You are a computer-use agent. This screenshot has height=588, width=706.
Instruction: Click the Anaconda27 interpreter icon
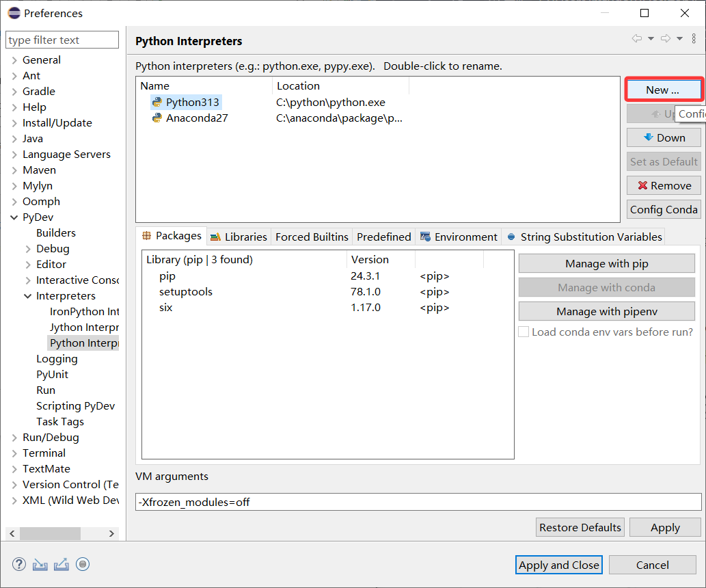[x=157, y=118]
